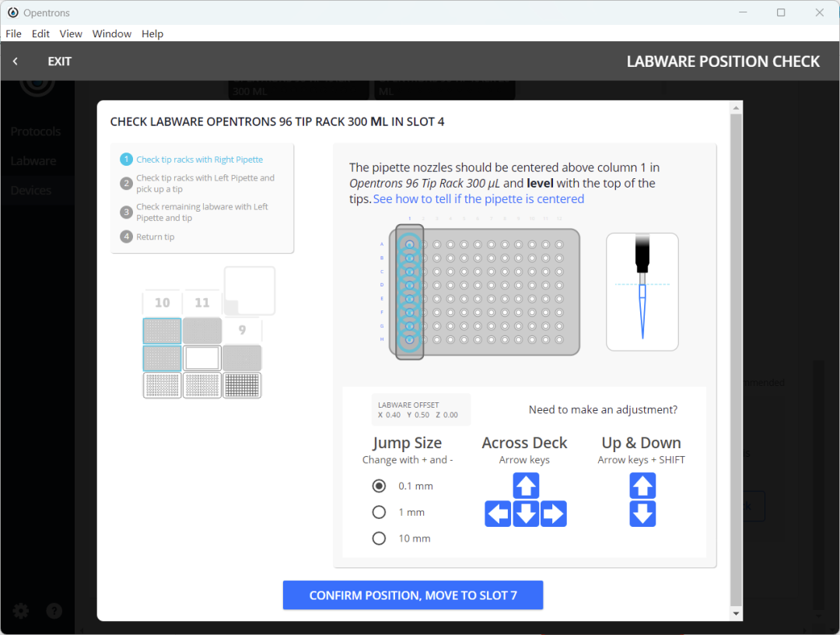Open the help question mark icon
Image resolution: width=840 pixels, height=635 pixels.
[54, 611]
